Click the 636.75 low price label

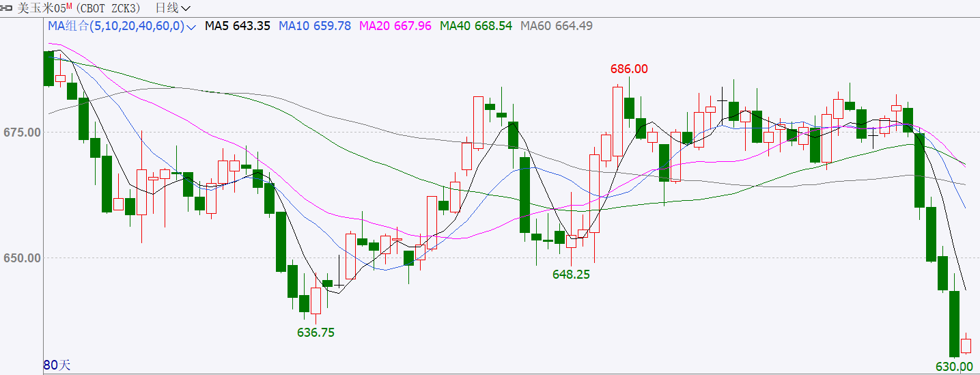pyautogui.click(x=316, y=333)
